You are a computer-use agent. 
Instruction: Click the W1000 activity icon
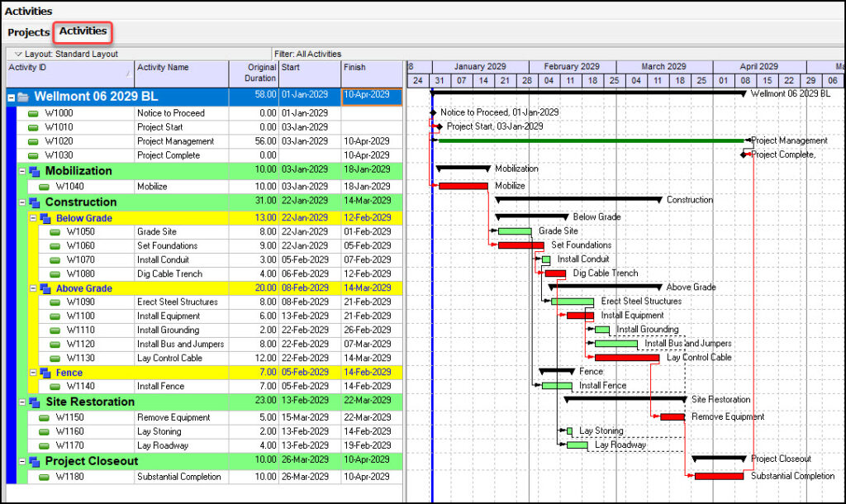coord(33,113)
